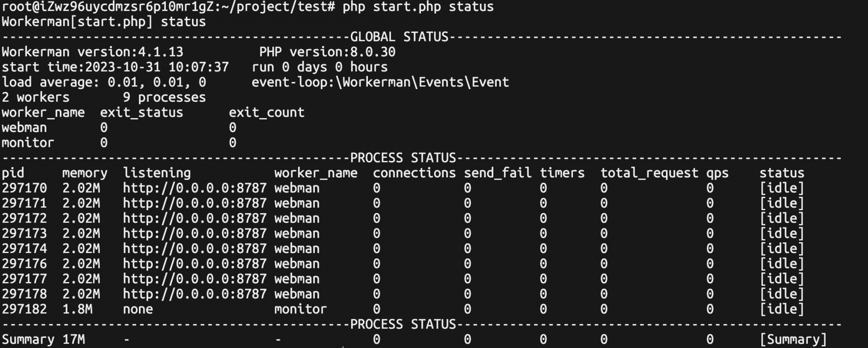This screenshot has width=868, height=348.
Task: Click the start time 2023-10-31 10:07:37
Action: pos(115,67)
